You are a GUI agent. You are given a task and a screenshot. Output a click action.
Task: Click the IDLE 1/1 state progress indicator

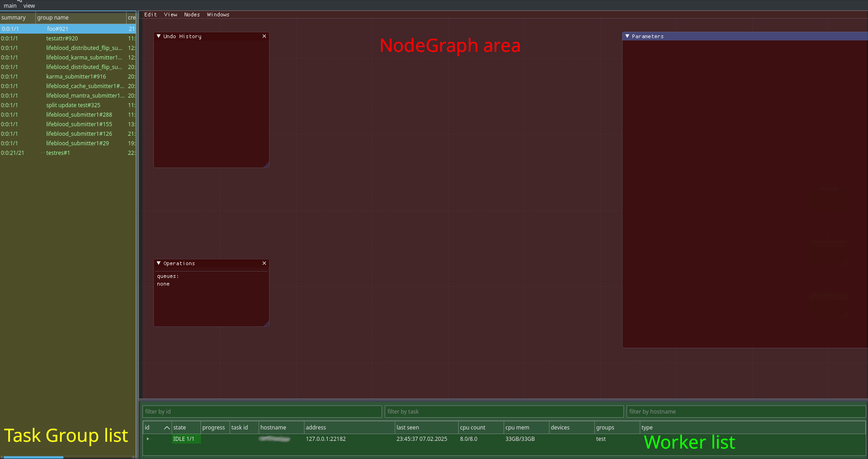point(185,439)
